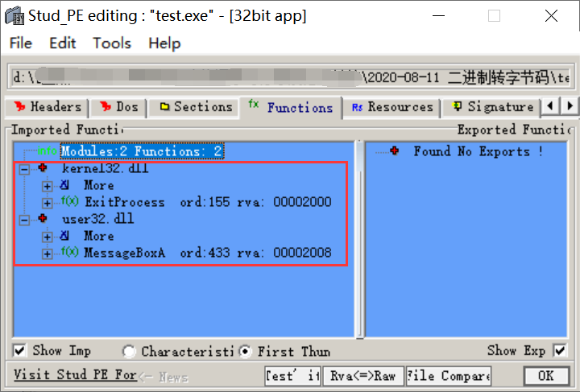Collapse the kernel32.dll node

24,170
